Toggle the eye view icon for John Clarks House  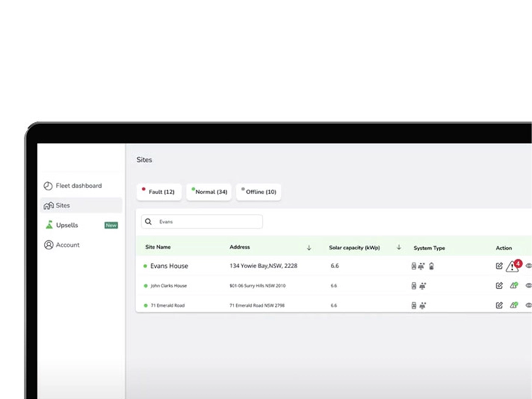(x=528, y=286)
